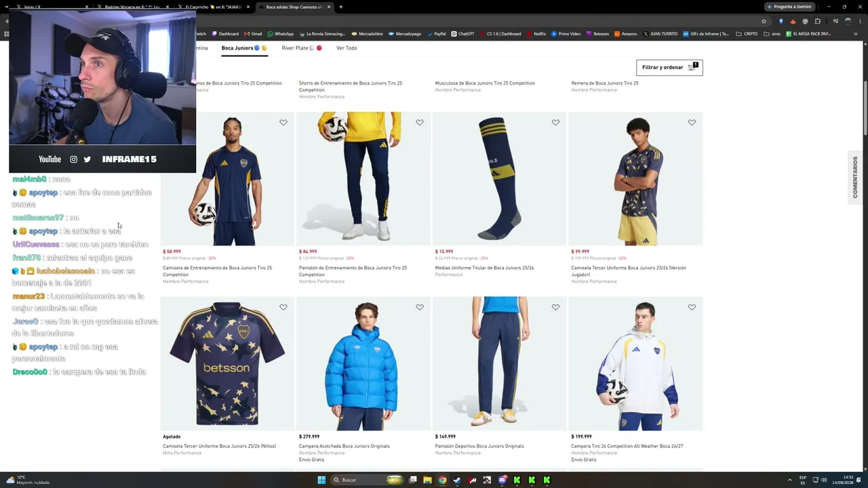Open the Mercadopago bookmark
868x488 pixels.
click(x=405, y=34)
